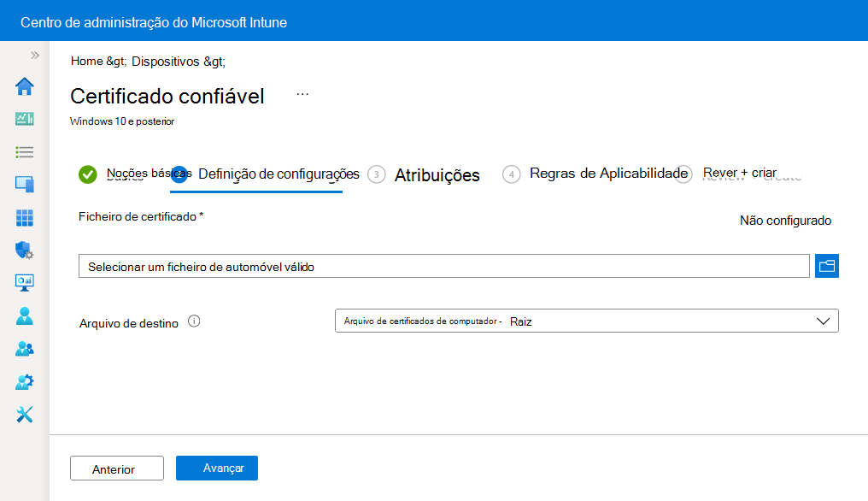
Task: Open Arquivo de destino dropdown
Action: tap(586, 321)
